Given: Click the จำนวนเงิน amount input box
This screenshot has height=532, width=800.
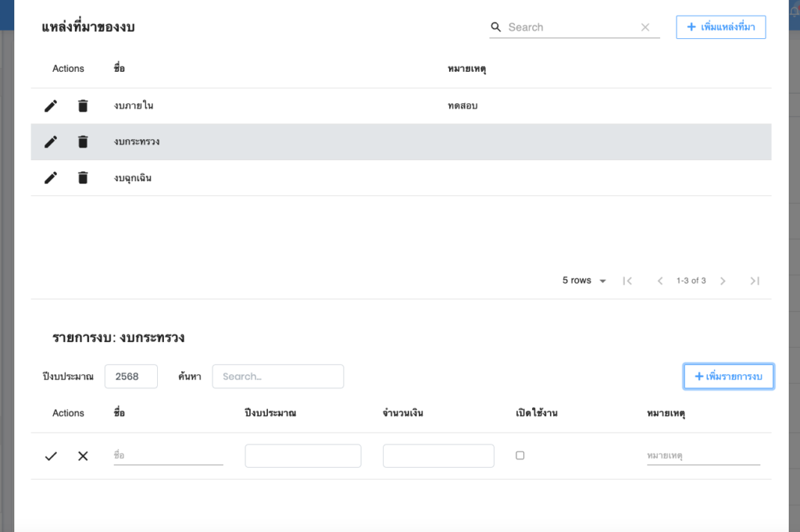Looking at the screenshot, I should tap(438, 455).
